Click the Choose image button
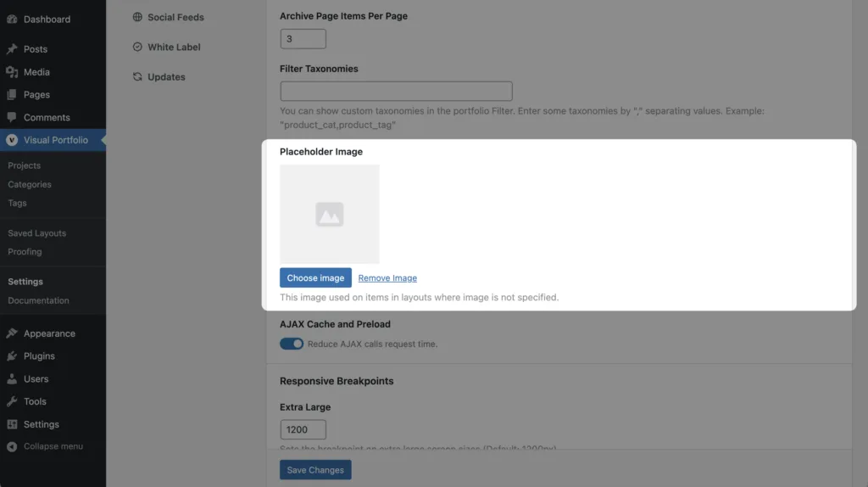Screen dimensions: 868x487 [315, 277]
